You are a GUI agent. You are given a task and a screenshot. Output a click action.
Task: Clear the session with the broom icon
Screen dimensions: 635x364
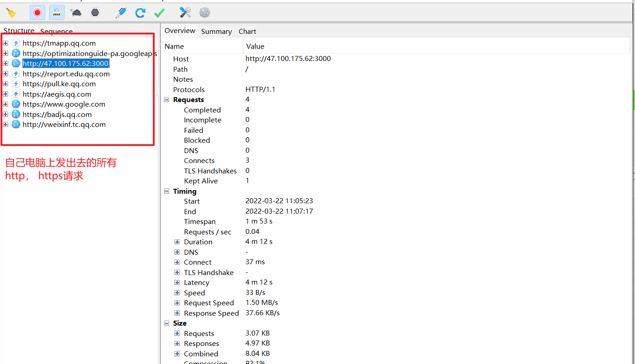pyautogui.click(x=11, y=13)
